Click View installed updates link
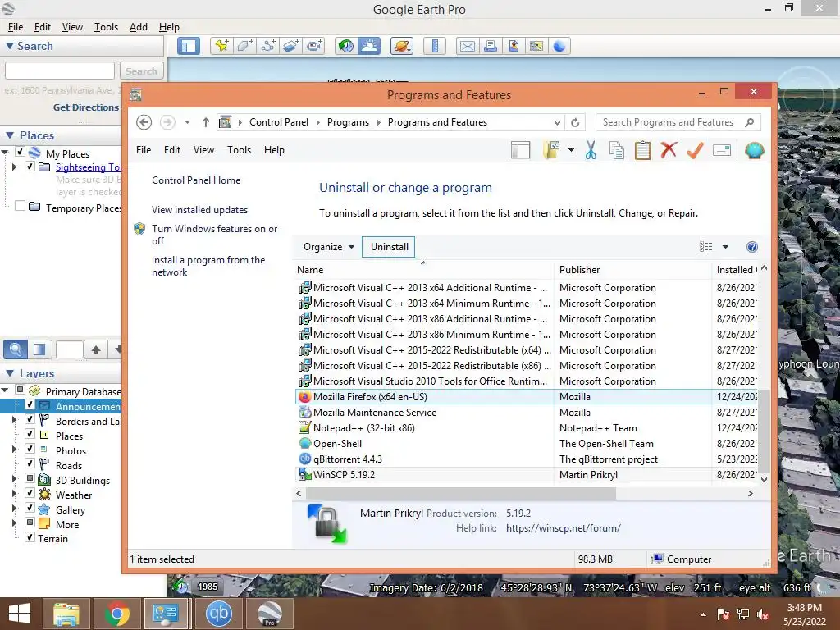The image size is (840, 630). [200, 210]
